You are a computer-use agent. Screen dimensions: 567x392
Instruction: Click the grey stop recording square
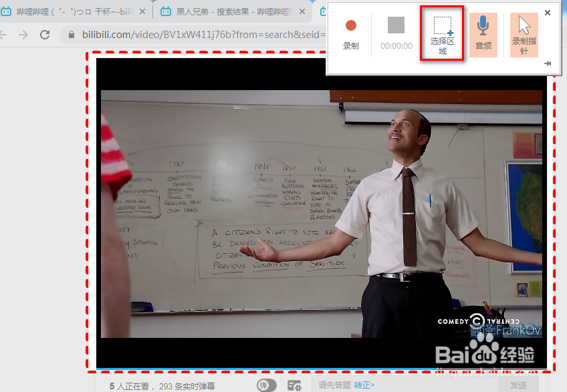(396, 25)
